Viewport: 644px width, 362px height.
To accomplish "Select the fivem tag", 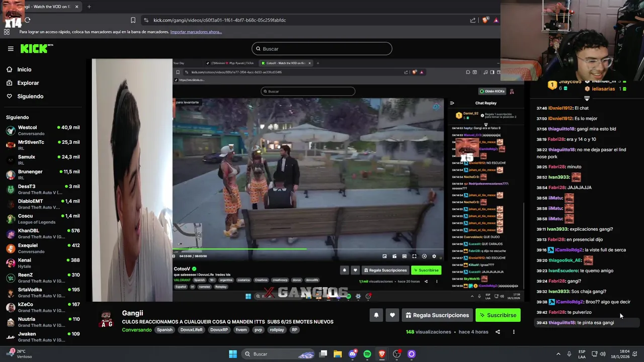I will point(241,330).
